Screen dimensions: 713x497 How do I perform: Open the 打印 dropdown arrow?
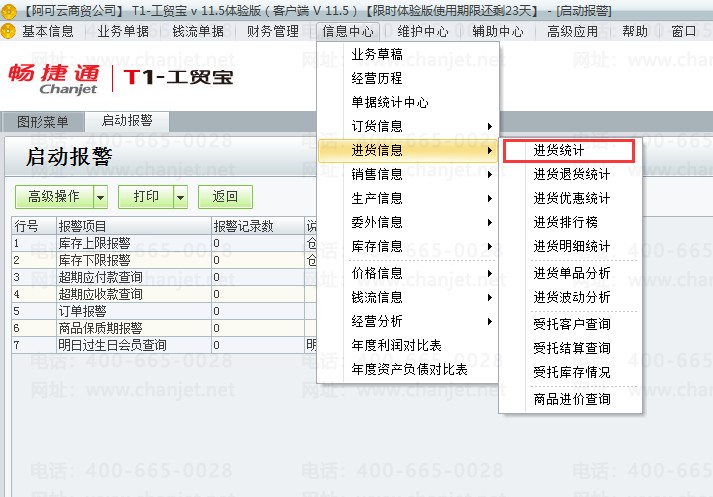181,197
